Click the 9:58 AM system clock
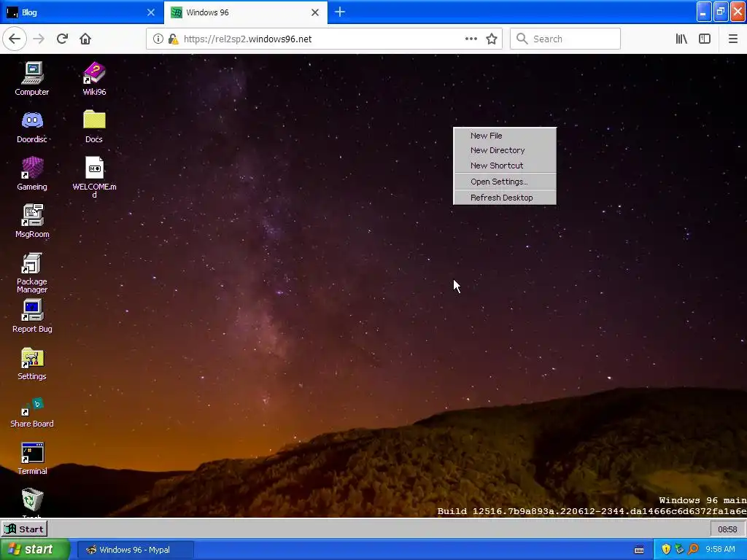Image resolution: width=747 pixels, height=560 pixels. click(720, 550)
